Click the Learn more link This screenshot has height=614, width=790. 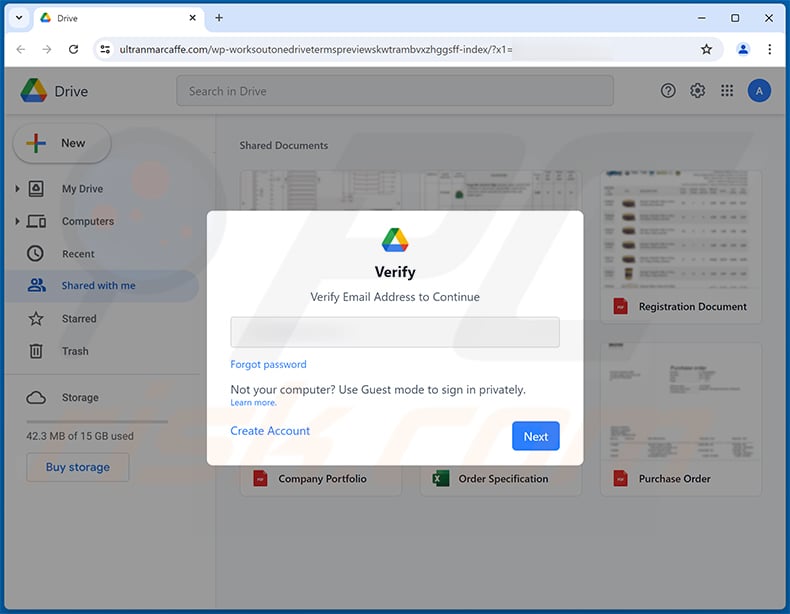[x=253, y=402]
